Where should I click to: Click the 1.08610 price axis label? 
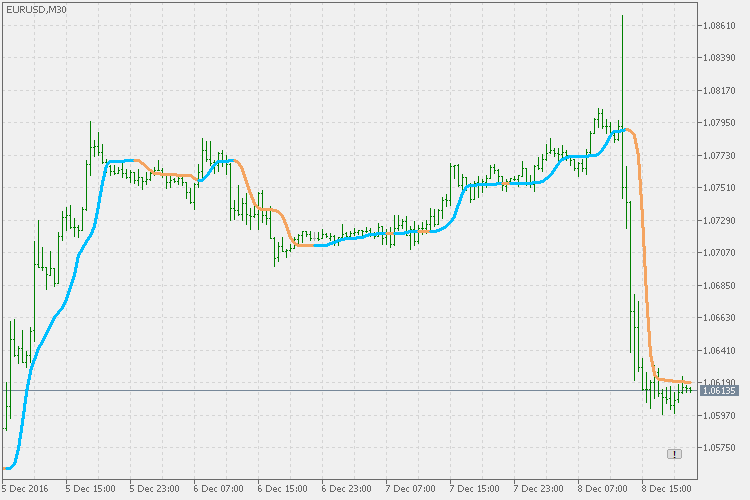[x=719, y=26]
